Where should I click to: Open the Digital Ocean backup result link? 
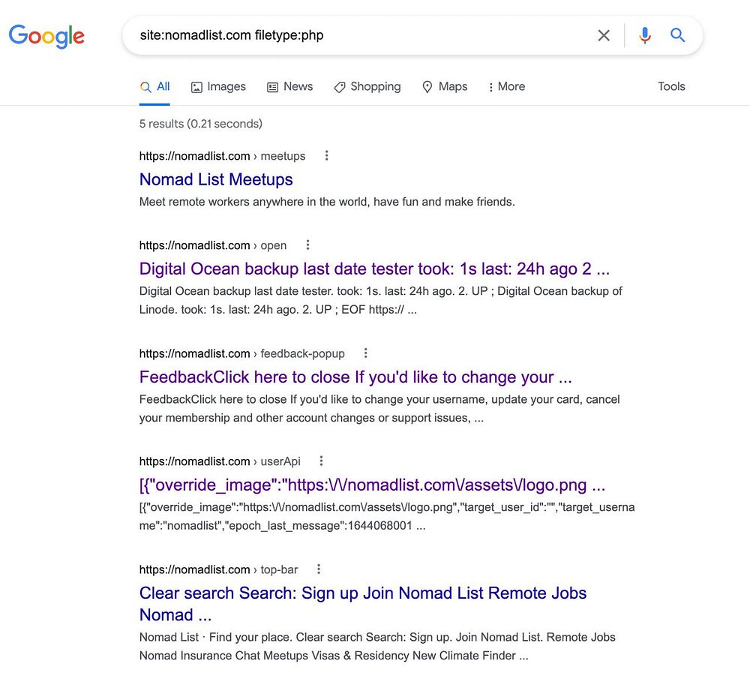click(x=374, y=269)
